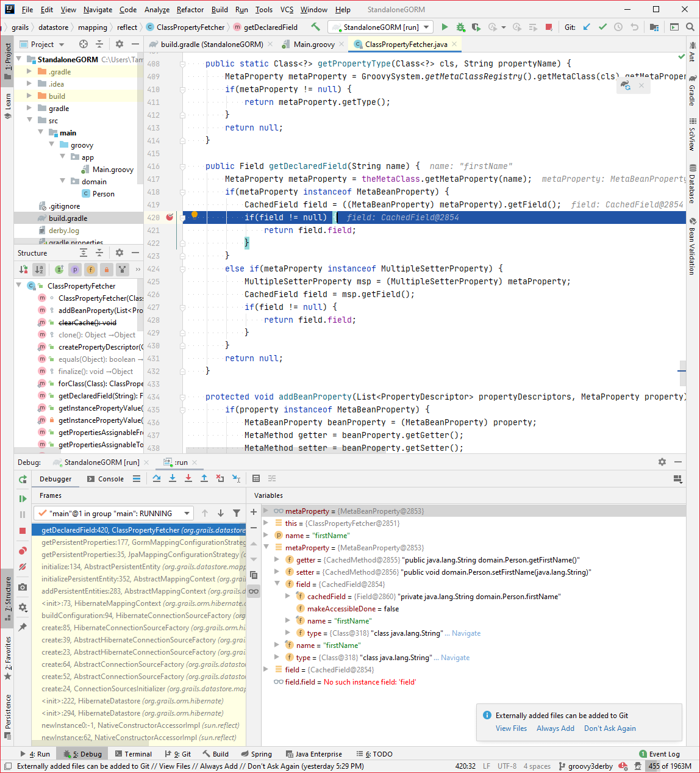
Task: Run with coverage shield icon
Action: 476,27
